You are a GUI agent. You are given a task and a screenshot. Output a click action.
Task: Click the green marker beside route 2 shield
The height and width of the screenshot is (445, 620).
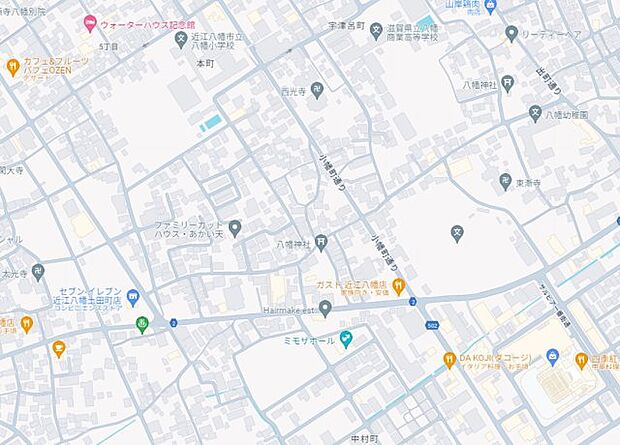pos(142,325)
